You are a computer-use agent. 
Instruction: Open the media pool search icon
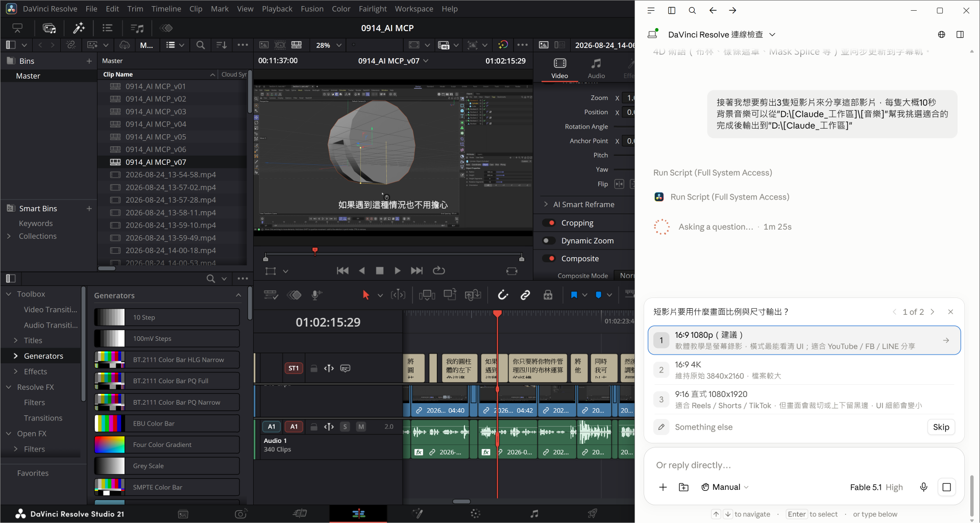point(201,45)
